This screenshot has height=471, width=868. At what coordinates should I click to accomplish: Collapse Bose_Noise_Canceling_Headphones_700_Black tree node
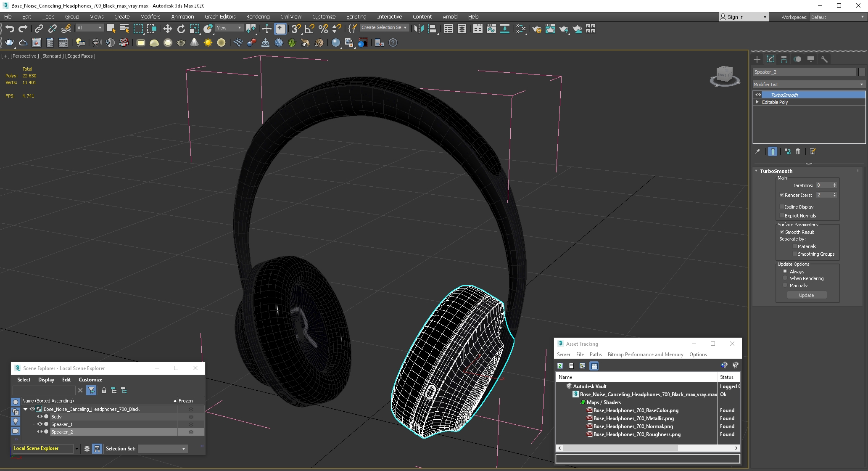click(x=26, y=409)
